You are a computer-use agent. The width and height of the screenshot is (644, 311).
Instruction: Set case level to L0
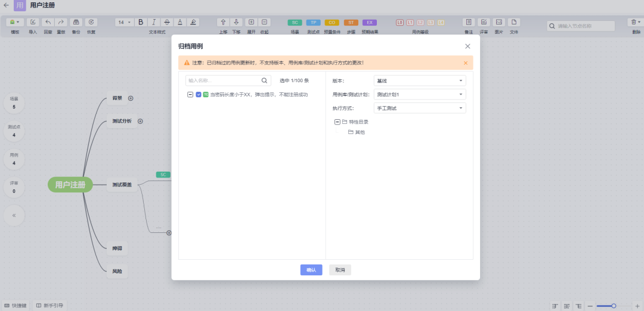pyautogui.click(x=400, y=23)
